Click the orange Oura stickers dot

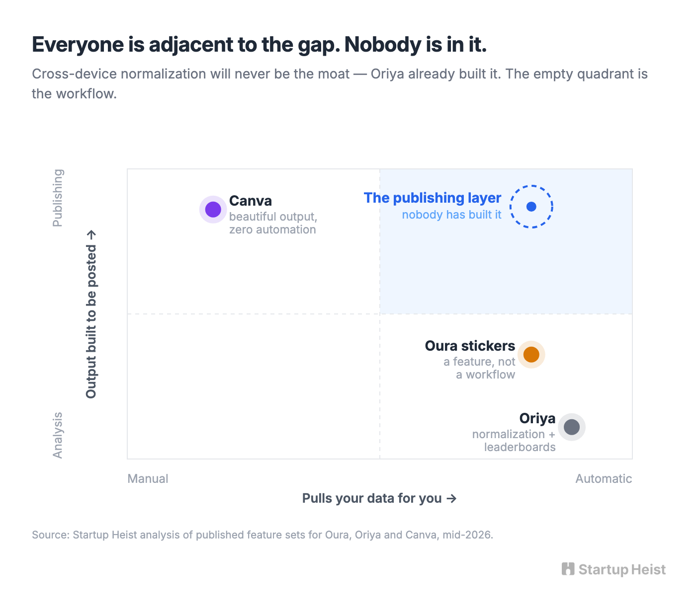[531, 355]
